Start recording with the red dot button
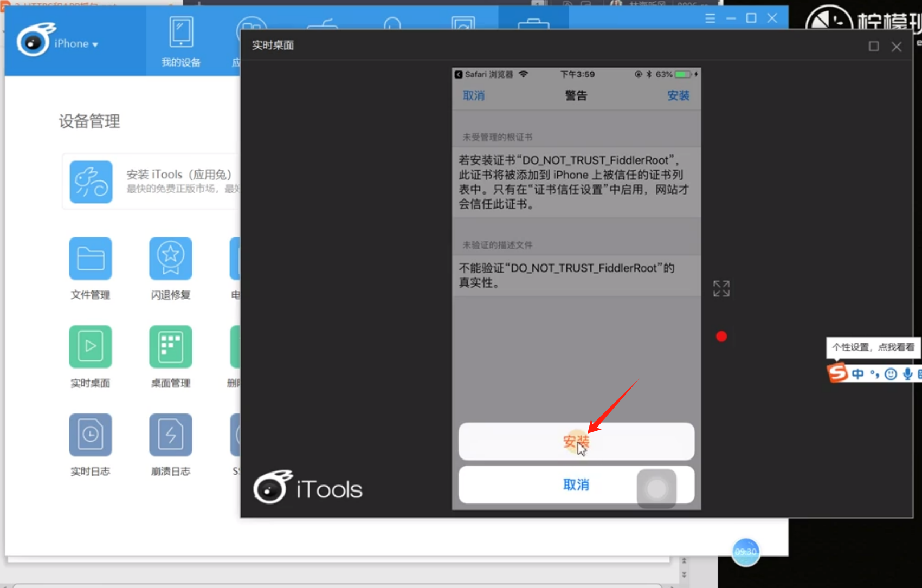Viewport: 922px width, 588px height. (721, 337)
